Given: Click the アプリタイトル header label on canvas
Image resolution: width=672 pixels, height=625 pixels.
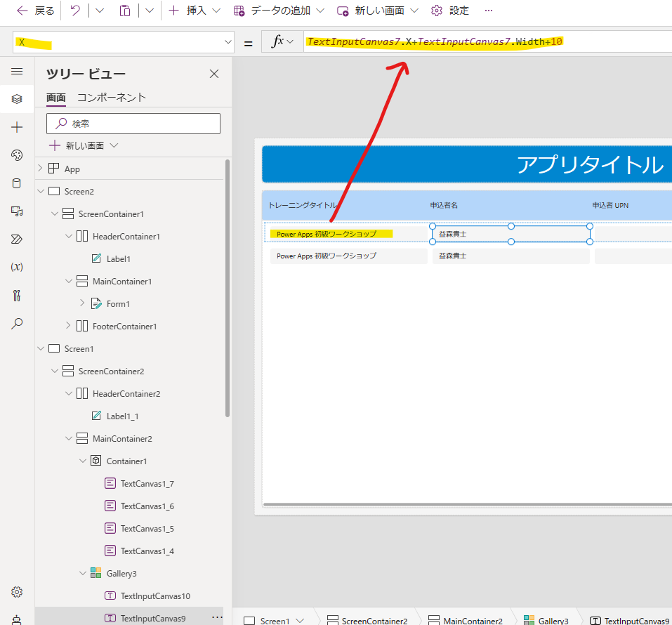Looking at the screenshot, I should pyautogui.click(x=590, y=164).
